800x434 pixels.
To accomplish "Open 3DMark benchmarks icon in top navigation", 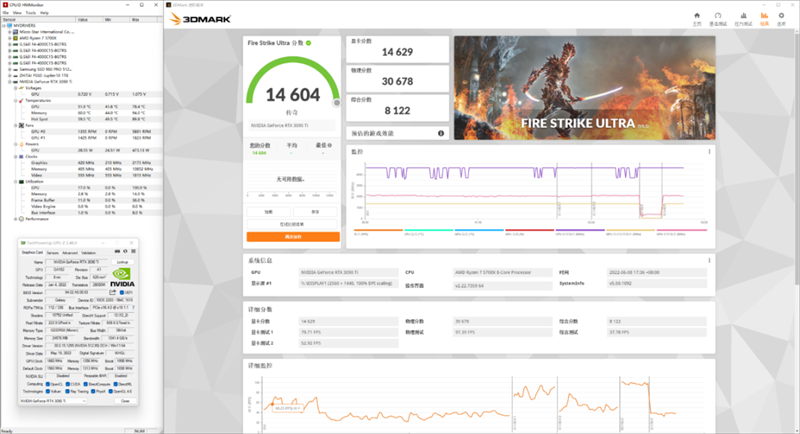I will 718,16.
